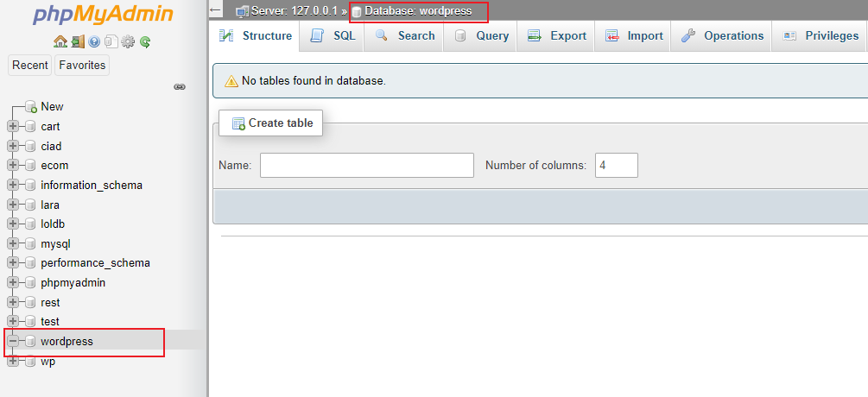This screenshot has width=868, height=397.
Task: Select the wordpress database name
Action: pyautogui.click(x=67, y=341)
